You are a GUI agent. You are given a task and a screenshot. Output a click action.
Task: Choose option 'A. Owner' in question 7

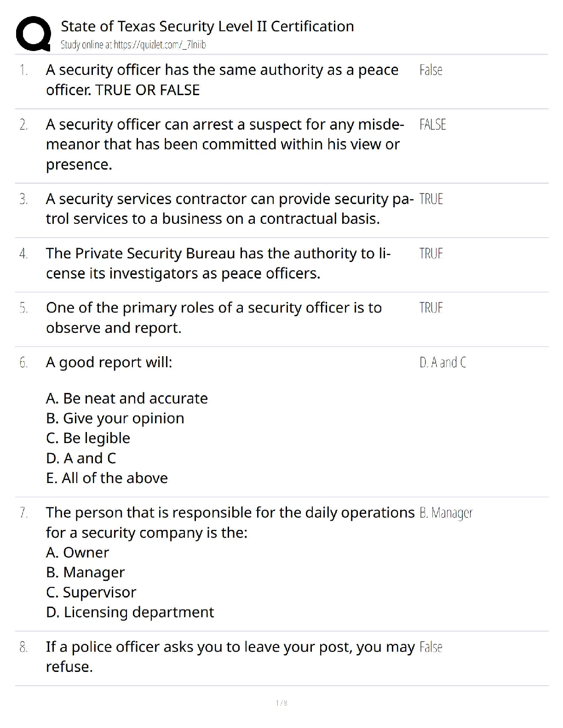point(77,552)
